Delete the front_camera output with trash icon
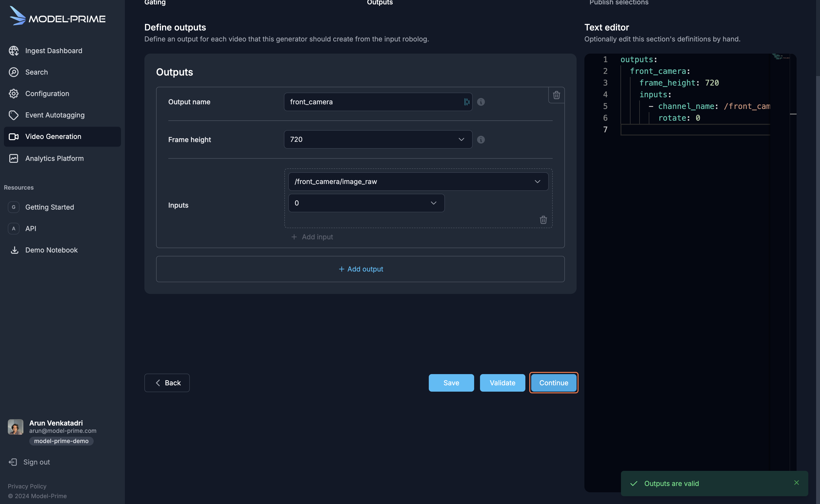Image resolution: width=820 pixels, height=504 pixels. click(x=556, y=95)
